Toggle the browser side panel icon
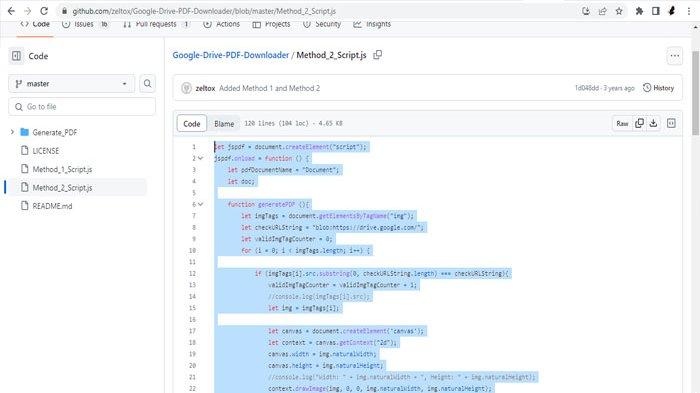Image resolution: width=700 pixels, height=393 pixels. coord(655,11)
